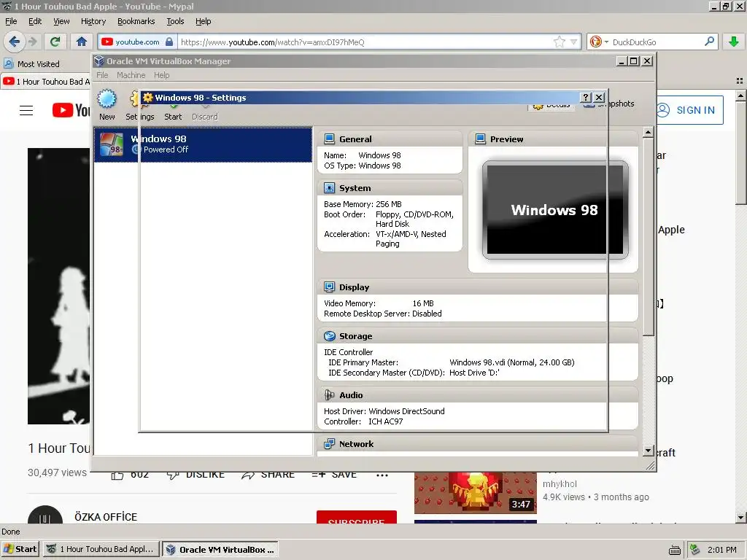Open the YouTube hamburger guide menu
The image size is (747, 560).
26,111
